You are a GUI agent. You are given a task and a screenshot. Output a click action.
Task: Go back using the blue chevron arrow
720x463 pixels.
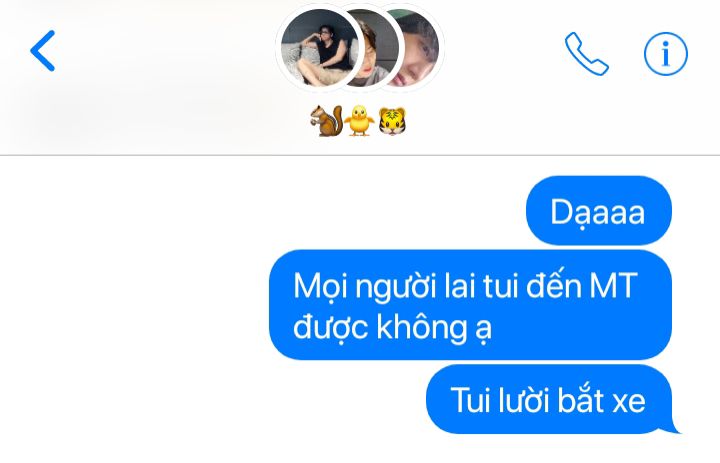coord(42,51)
